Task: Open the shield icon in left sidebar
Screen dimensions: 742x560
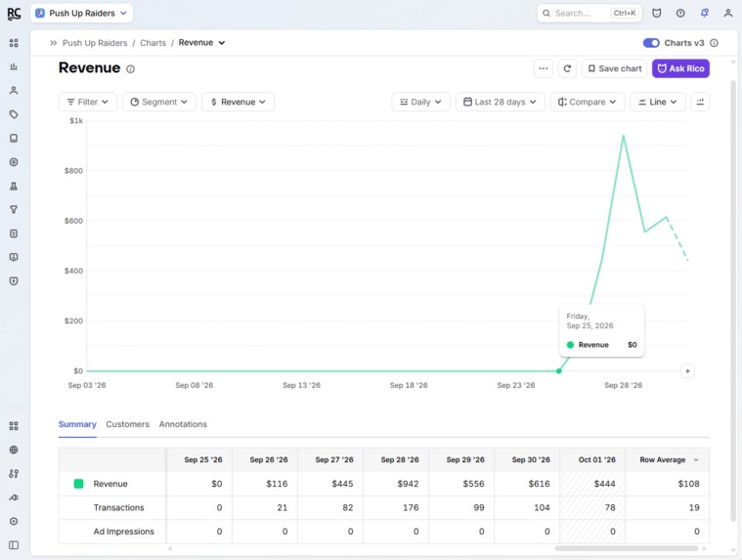Action: tap(14, 281)
